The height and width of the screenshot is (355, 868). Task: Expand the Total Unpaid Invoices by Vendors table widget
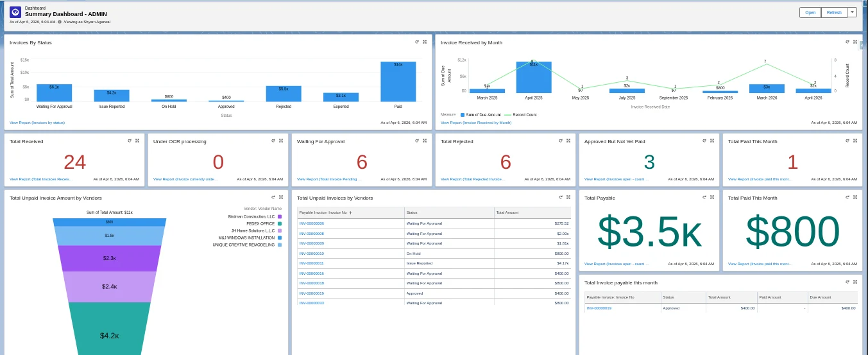pos(568,197)
